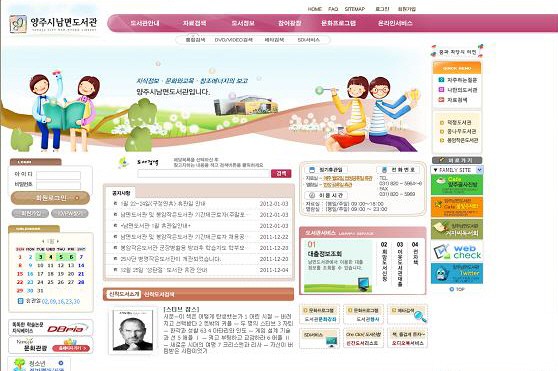Click the red 검색 search button
Image resolution: width=558 pixels, height=371 pixels.
[x=281, y=173]
